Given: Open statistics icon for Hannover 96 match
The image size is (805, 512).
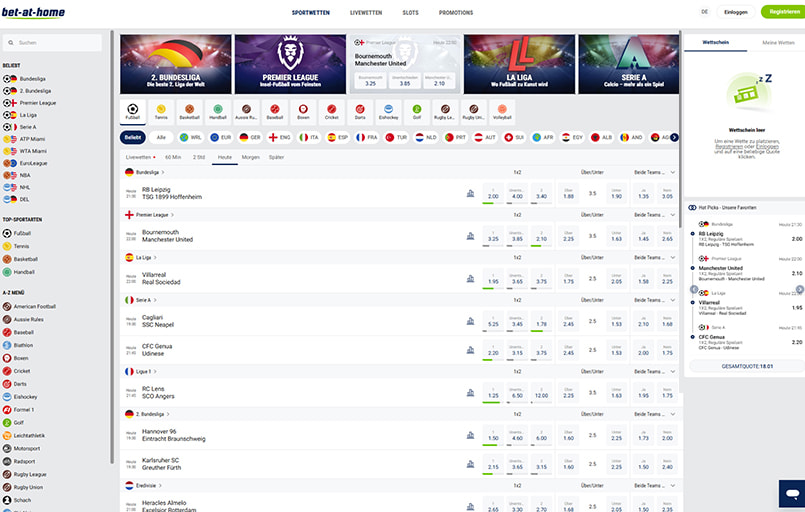Looking at the screenshot, I should coord(470,435).
